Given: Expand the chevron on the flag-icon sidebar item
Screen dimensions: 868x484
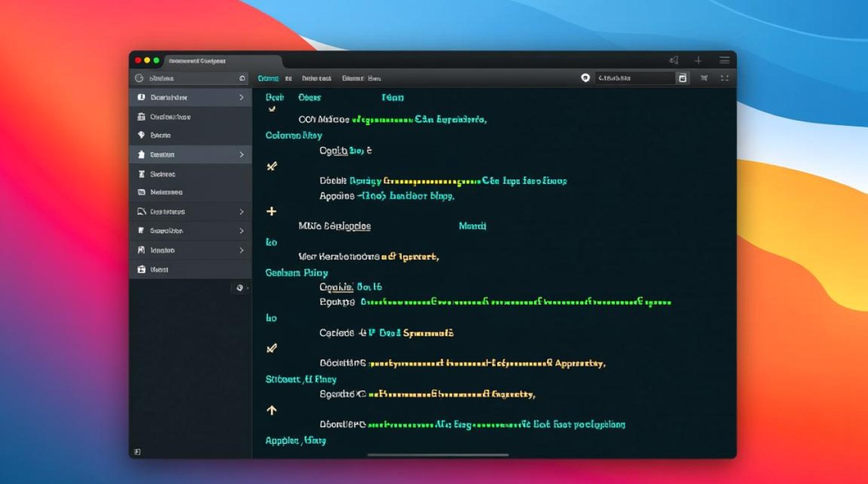Looking at the screenshot, I should point(242,231).
